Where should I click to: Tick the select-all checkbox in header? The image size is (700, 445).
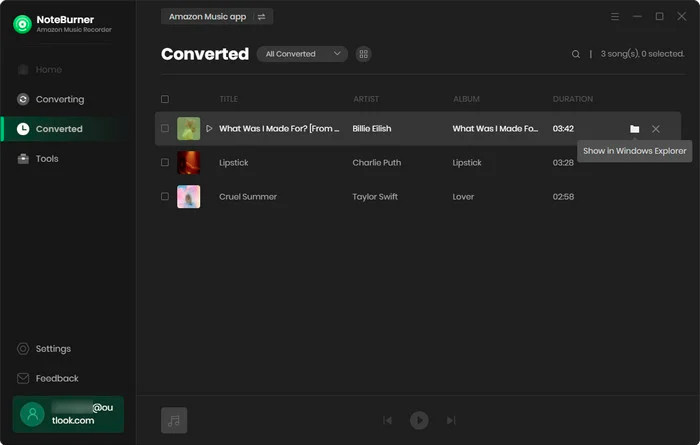pos(165,99)
